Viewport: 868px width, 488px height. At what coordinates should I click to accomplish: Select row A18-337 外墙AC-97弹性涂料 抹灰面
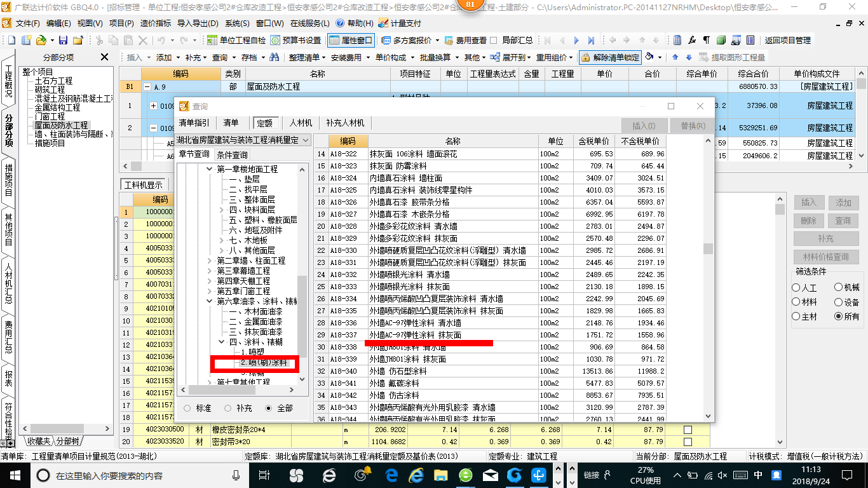click(x=490, y=335)
